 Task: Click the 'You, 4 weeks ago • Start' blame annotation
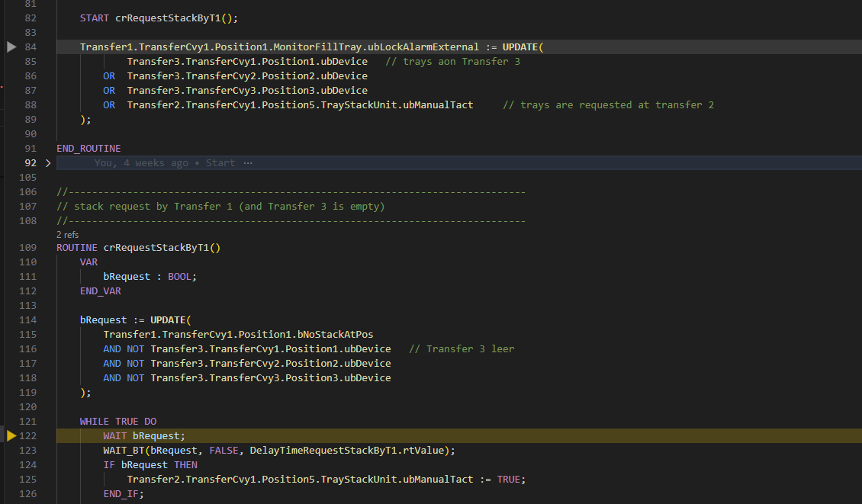tap(164, 163)
